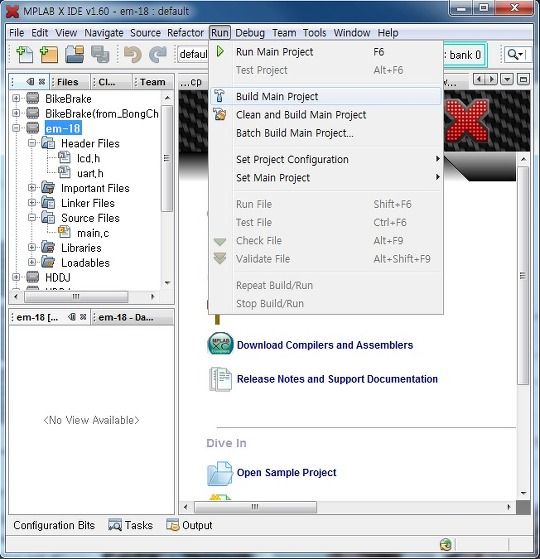The width and height of the screenshot is (540, 559).
Task: Click the Save All toolbar icon
Action: click(x=100, y=55)
